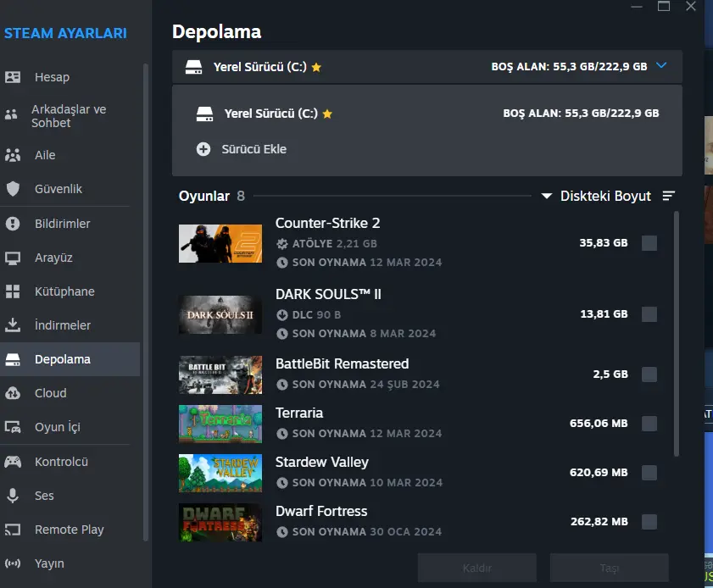Click the clock icon in the Terraria row
Screen dimensions: 713x588
click(x=282, y=434)
